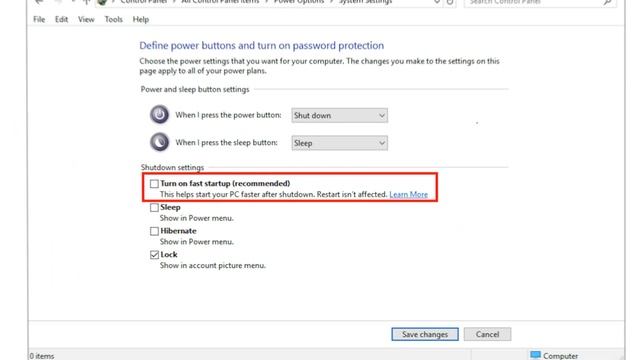Viewport: 640px width, 360px height.
Task: Open the Help menu
Action: coord(141,19)
